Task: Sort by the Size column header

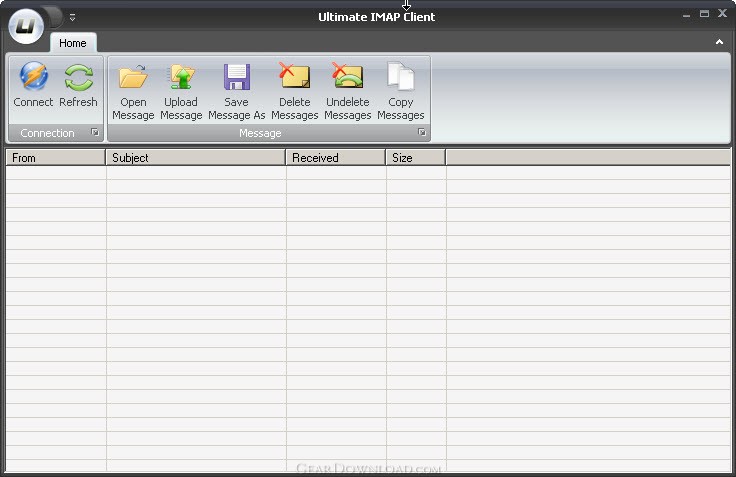Action: point(415,158)
